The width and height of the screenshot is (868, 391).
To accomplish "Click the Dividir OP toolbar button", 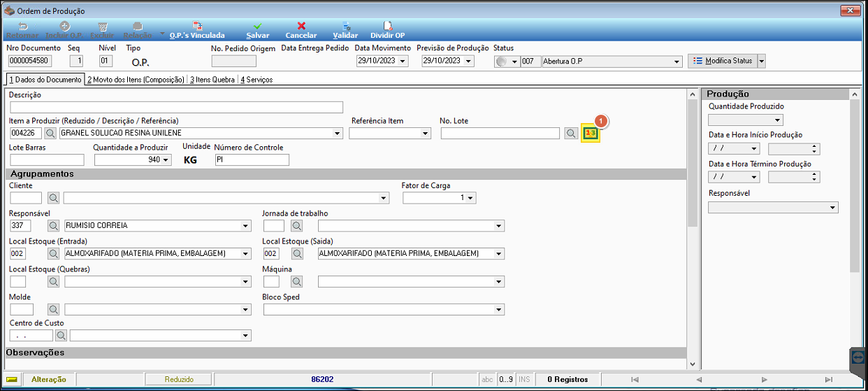I will click(x=387, y=30).
